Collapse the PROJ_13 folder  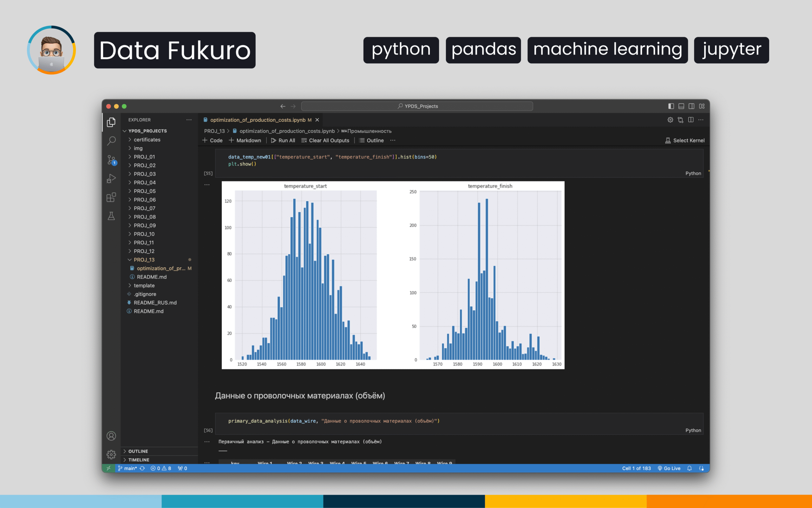tap(144, 260)
